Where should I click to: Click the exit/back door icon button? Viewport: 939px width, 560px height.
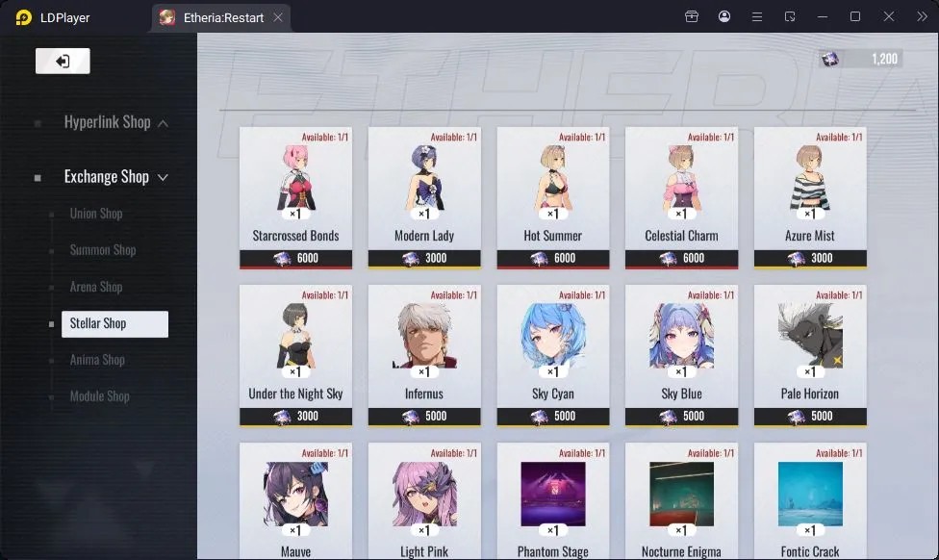coord(63,61)
